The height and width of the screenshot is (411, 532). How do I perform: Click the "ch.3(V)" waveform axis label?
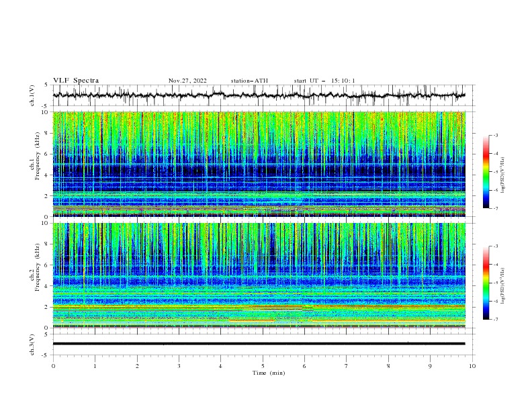[32, 345]
